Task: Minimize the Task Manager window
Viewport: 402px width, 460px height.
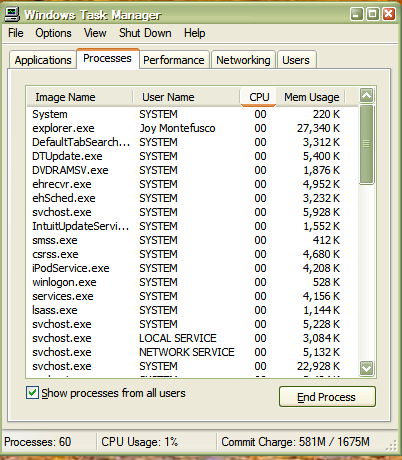Action: pos(357,14)
